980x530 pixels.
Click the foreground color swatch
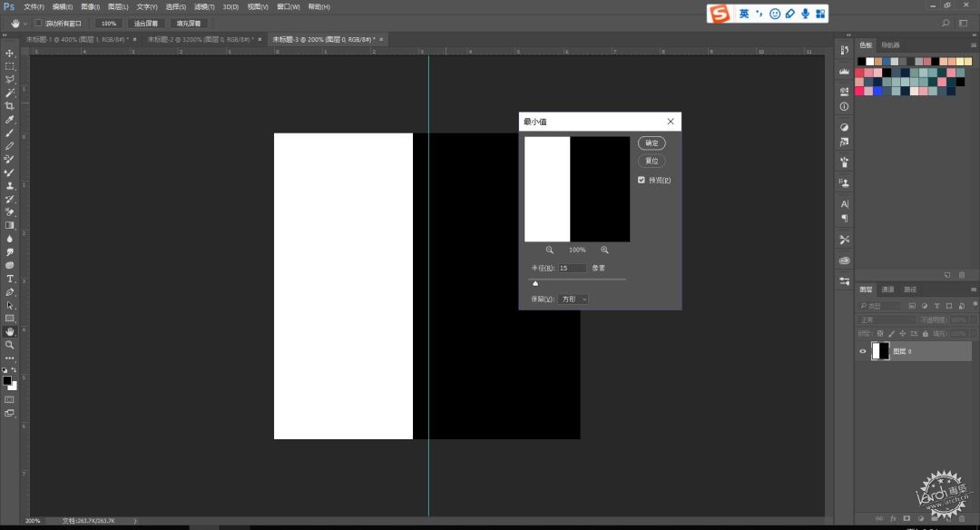[x=7, y=380]
